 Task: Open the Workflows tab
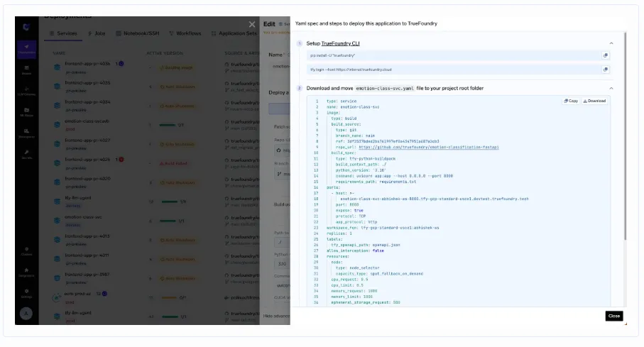(x=185, y=33)
